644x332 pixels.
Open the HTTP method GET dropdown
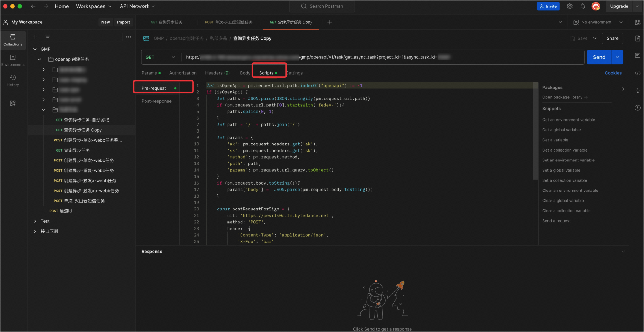click(160, 57)
